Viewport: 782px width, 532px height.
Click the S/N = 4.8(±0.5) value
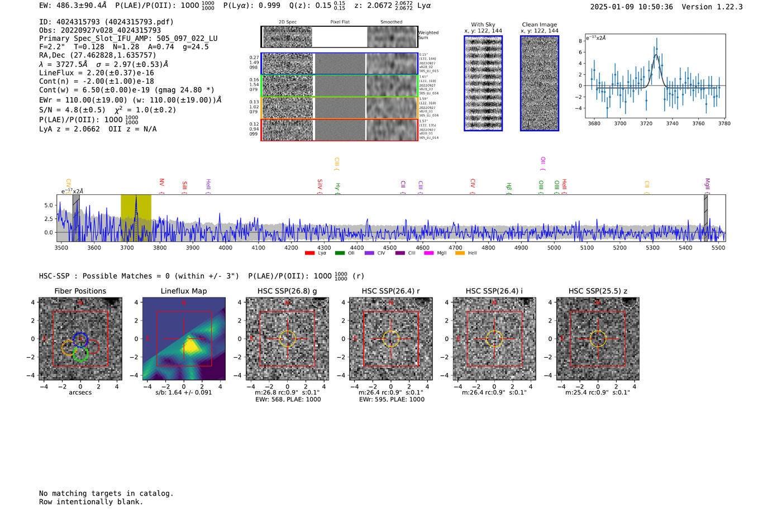[72, 110]
